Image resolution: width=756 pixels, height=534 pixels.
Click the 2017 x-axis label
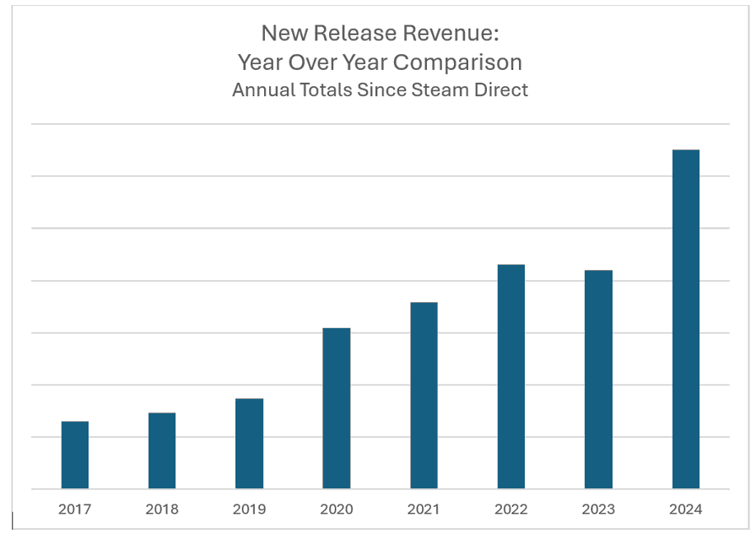point(75,510)
